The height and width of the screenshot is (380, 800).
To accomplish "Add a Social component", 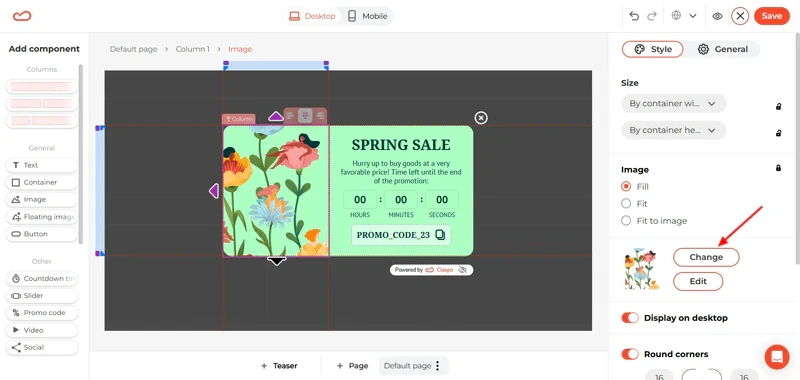I will pyautogui.click(x=41, y=347).
